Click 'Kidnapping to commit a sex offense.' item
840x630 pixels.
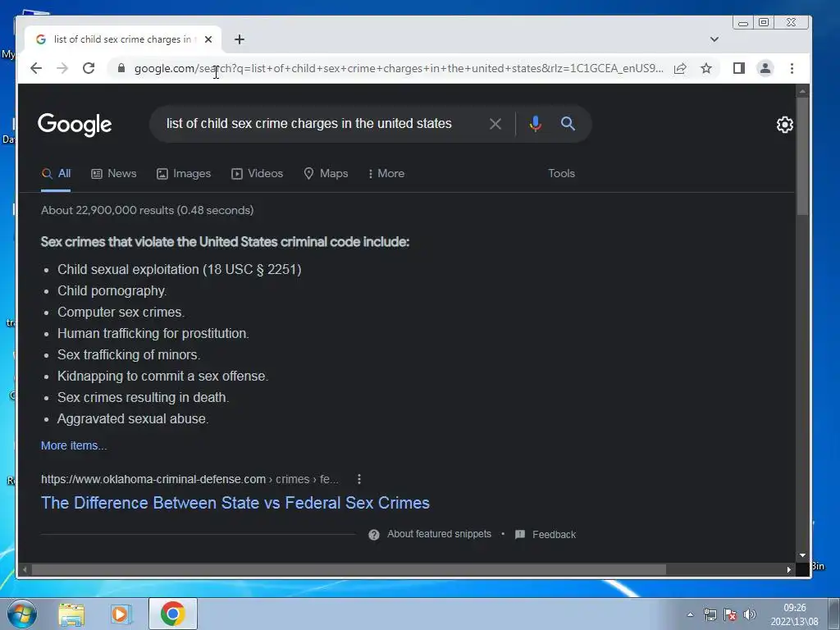pos(163,376)
